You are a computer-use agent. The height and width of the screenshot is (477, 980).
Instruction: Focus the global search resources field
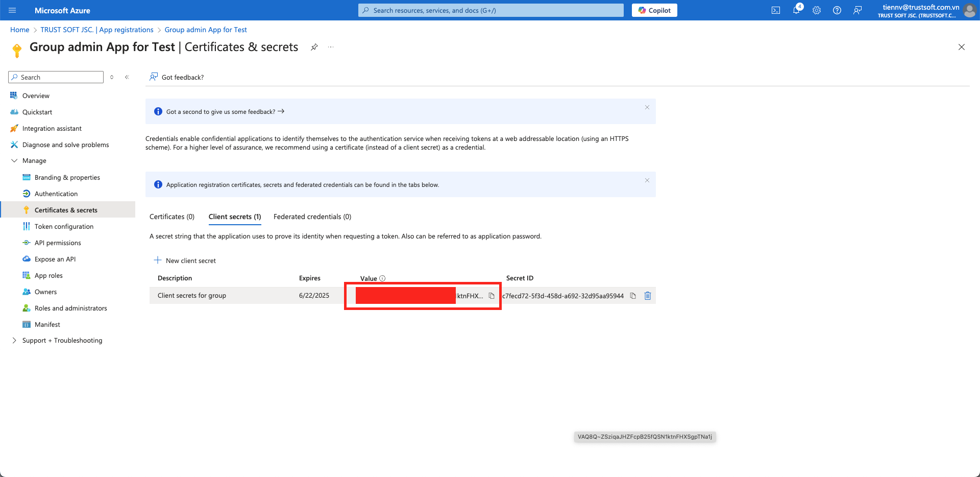(x=490, y=10)
